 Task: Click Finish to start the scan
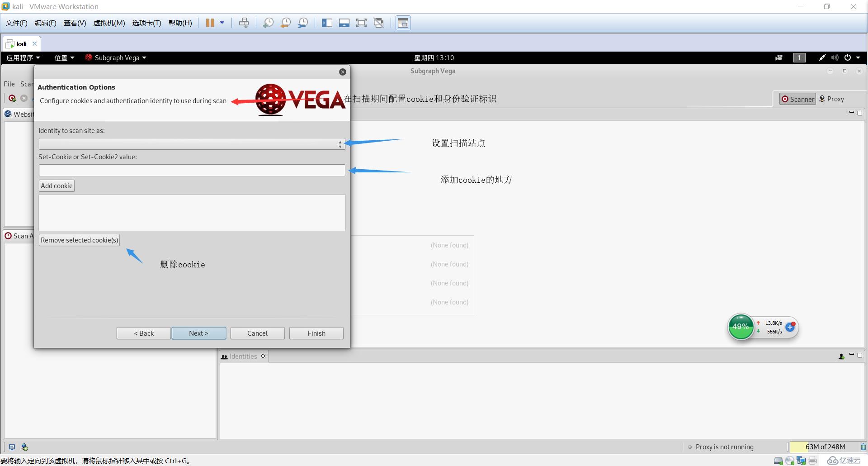click(316, 333)
